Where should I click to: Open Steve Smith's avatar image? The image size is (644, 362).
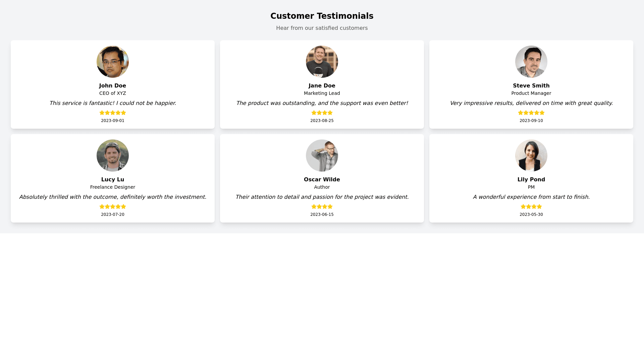pyautogui.click(x=531, y=62)
